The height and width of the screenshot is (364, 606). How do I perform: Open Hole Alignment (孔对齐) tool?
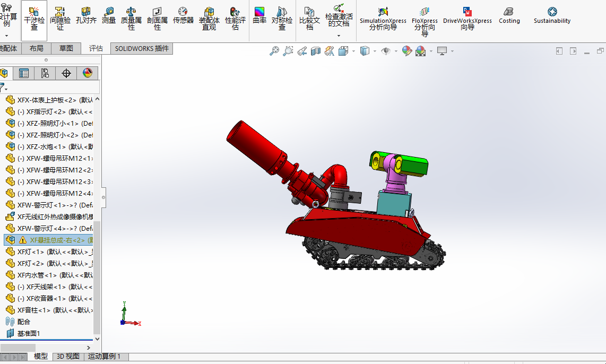86,16
